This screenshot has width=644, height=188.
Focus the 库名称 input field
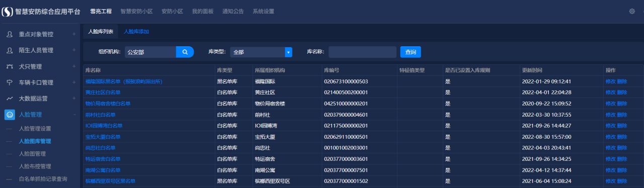click(x=362, y=52)
